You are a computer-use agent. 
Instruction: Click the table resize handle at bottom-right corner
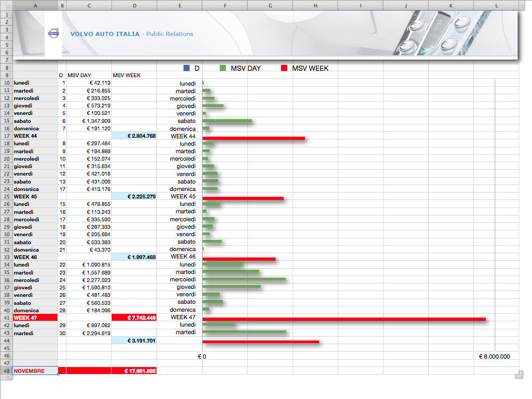tap(519, 377)
